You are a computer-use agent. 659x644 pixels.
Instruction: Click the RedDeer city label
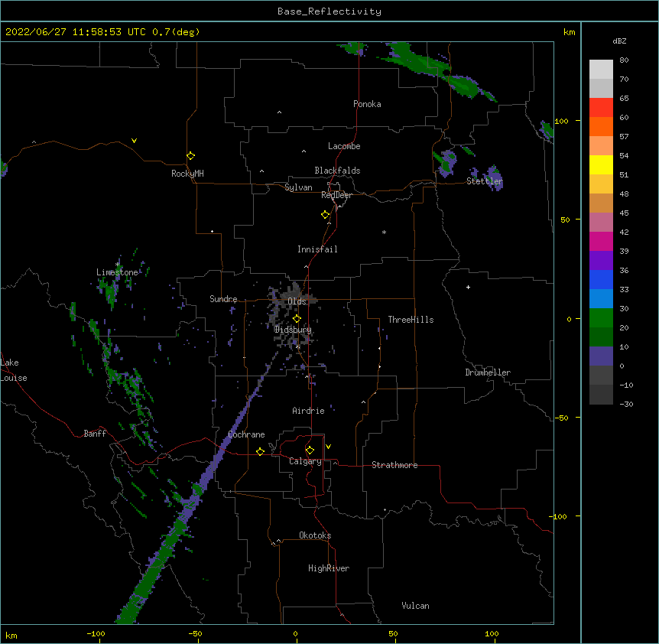pos(336,195)
